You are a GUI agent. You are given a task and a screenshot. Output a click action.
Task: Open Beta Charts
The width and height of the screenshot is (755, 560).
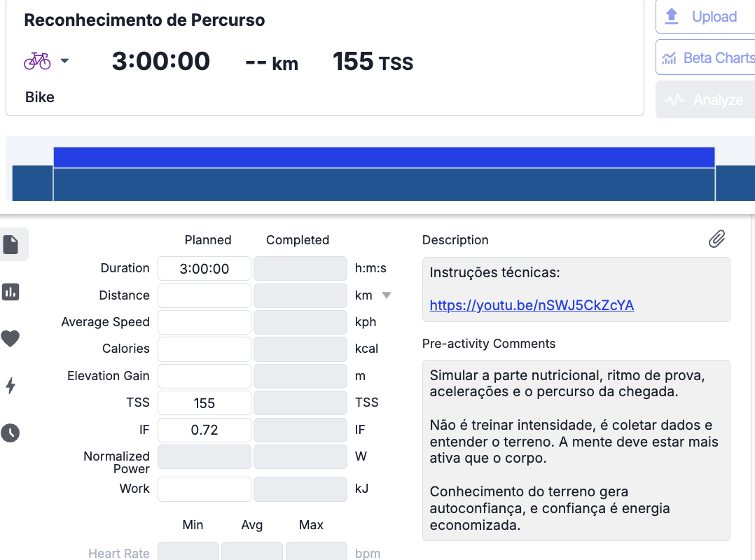707,58
